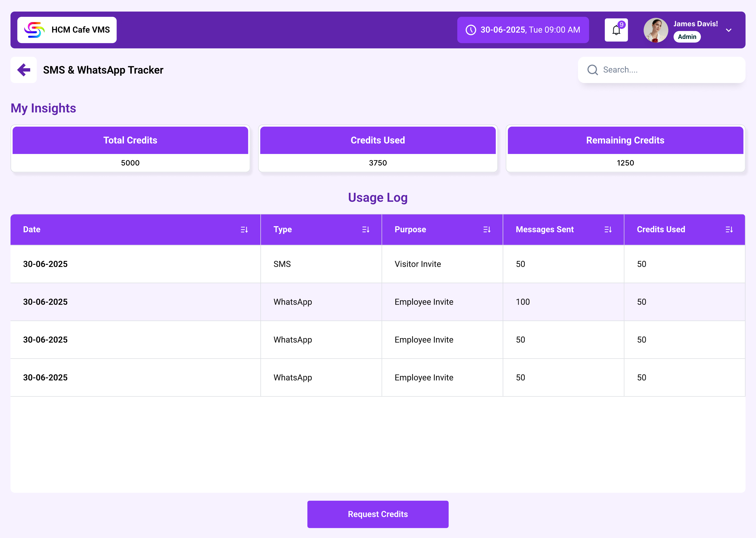Click the My Insights heading
The image size is (756, 538).
tap(43, 108)
